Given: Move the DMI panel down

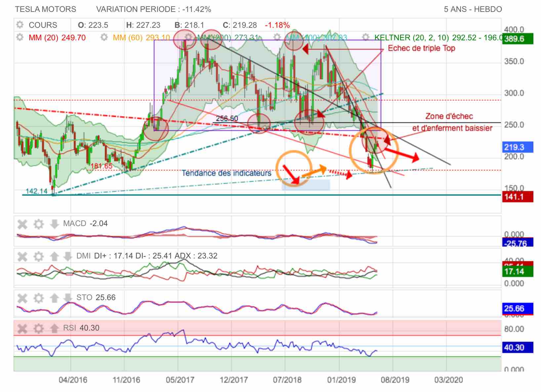Looking at the screenshot, I should [x=67, y=256].
